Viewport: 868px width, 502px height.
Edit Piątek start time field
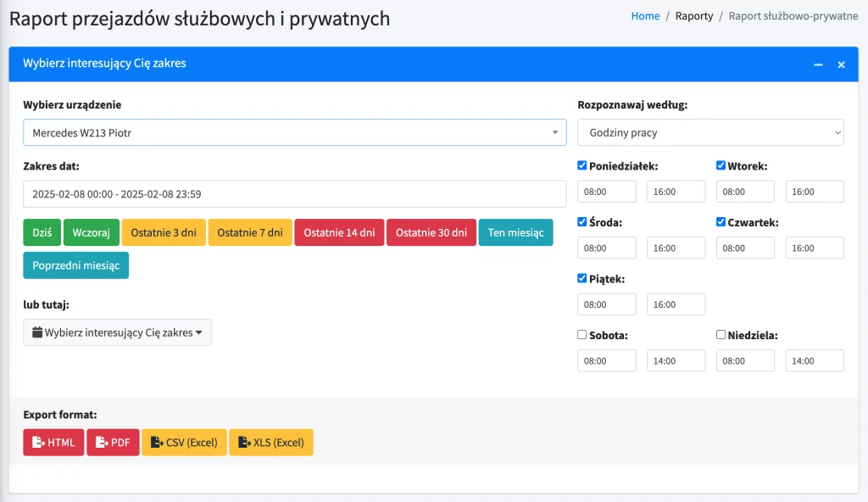[x=607, y=304]
